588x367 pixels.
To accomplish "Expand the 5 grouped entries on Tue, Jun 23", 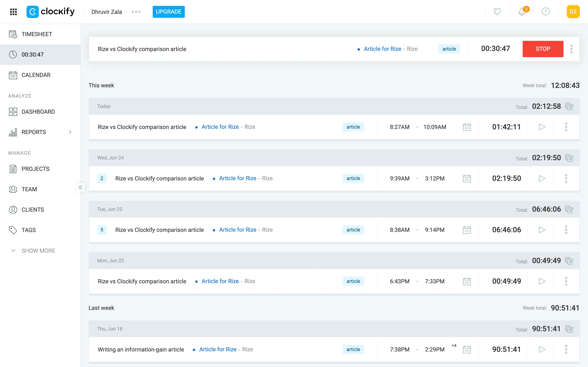I will click(x=102, y=230).
